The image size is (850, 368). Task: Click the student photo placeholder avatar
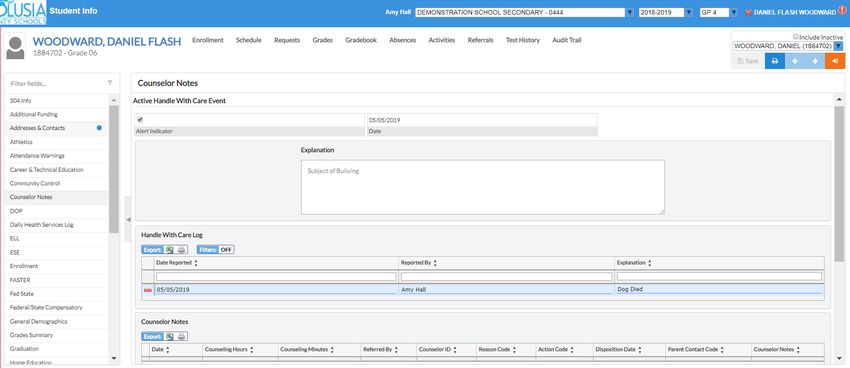[x=15, y=48]
